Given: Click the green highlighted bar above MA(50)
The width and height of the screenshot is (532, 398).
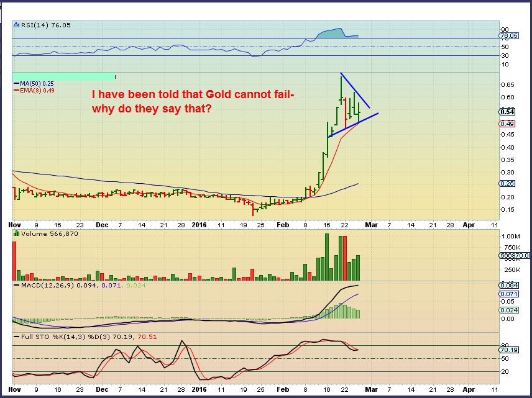Looking at the screenshot, I should 63,76.
